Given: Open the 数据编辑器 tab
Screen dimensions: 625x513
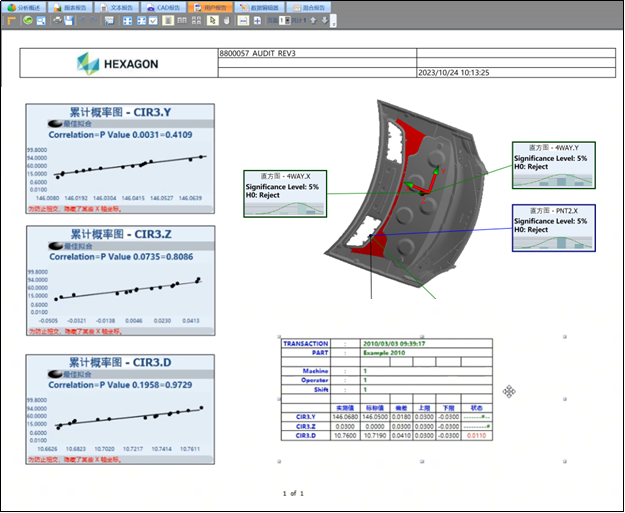Looking at the screenshot, I should click(259, 7).
